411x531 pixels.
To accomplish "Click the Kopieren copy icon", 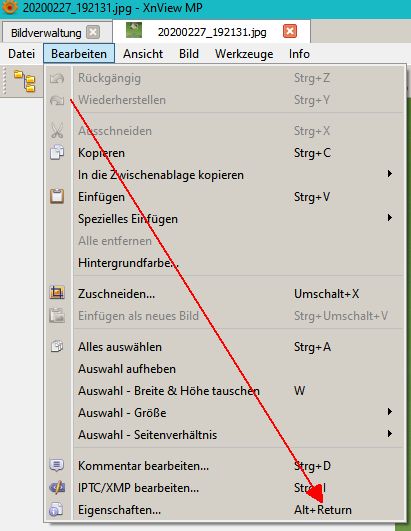I will point(57,152).
